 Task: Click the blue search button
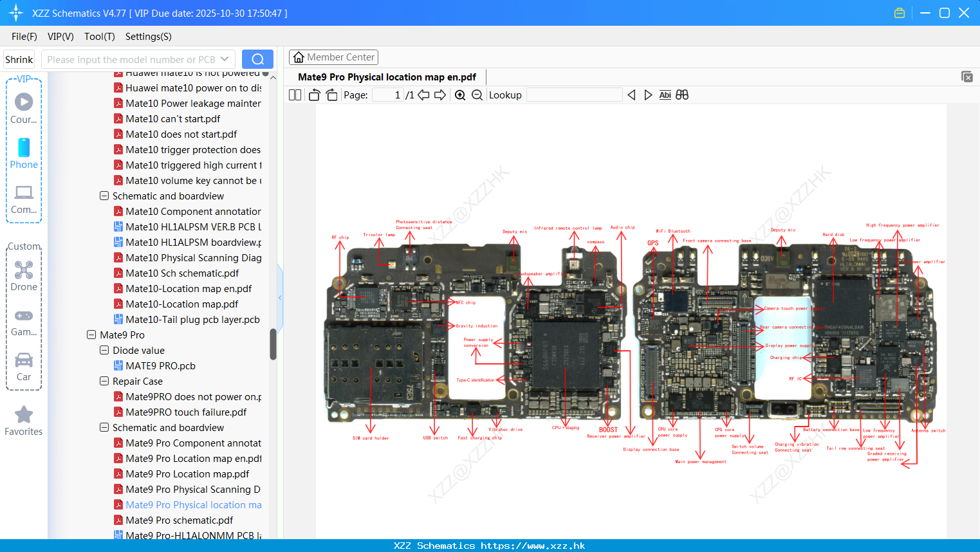[257, 59]
